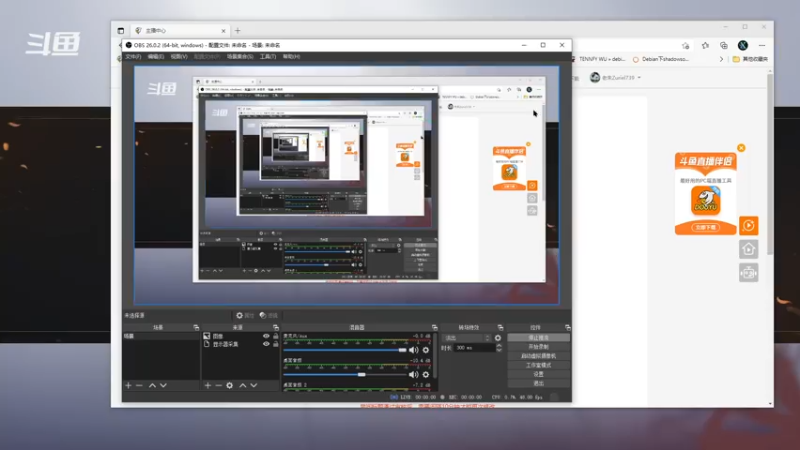Click grey robot floating icon on page
This screenshot has width=800, height=450.
click(748, 273)
